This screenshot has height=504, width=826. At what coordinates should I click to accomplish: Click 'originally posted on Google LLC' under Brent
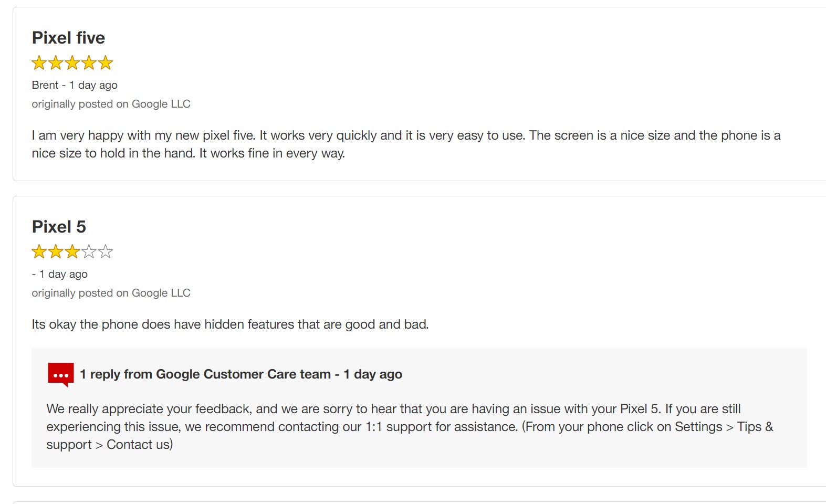click(x=111, y=104)
